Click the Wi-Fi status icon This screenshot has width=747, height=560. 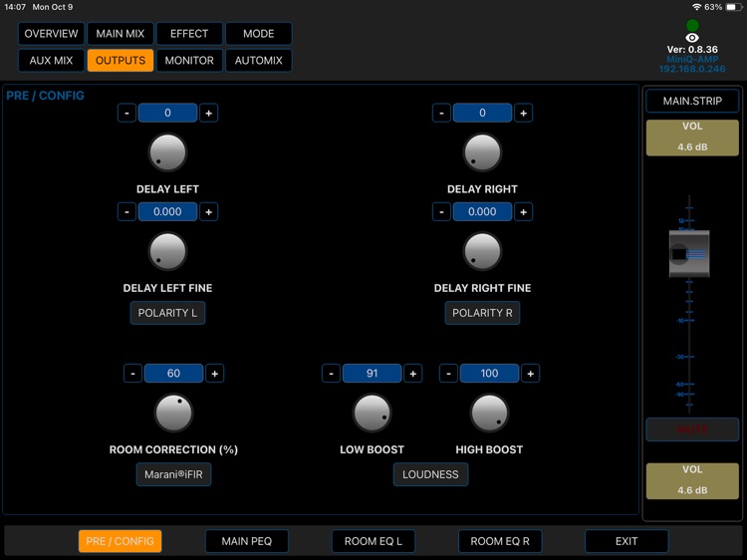pyautogui.click(x=696, y=7)
